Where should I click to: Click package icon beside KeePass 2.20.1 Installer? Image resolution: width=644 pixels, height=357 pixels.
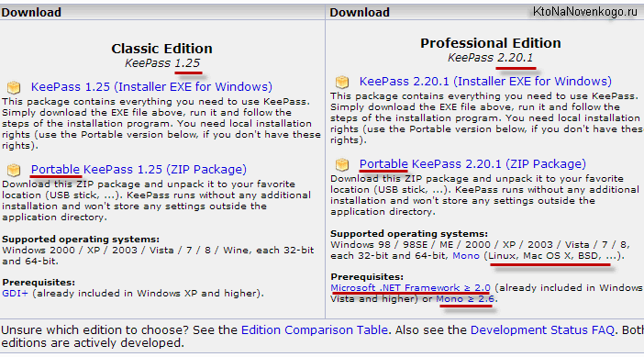point(341,82)
